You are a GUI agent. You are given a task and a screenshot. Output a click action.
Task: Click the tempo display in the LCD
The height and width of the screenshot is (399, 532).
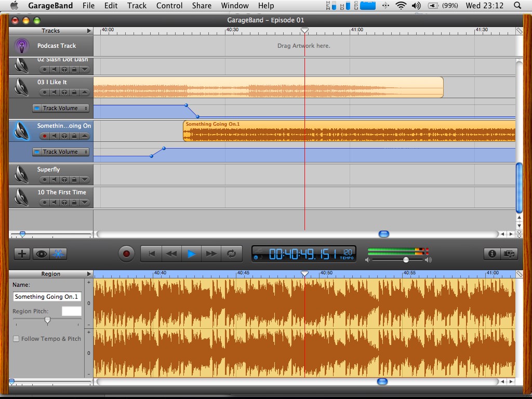[x=347, y=254]
